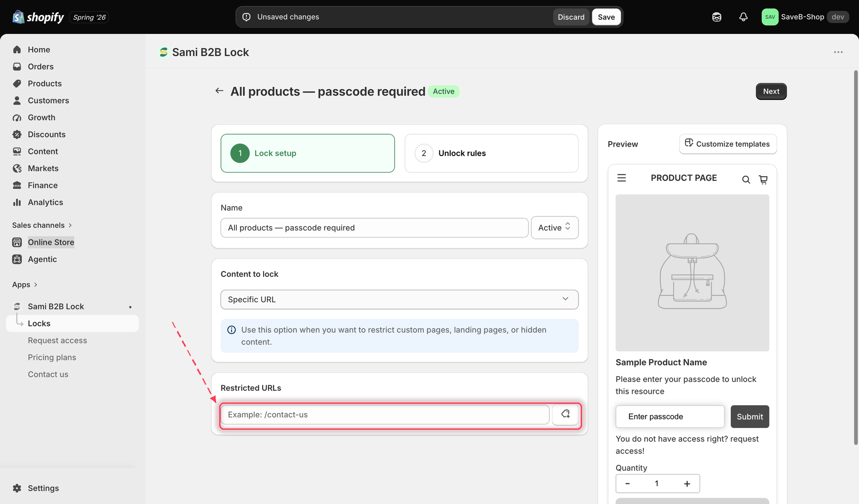Image resolution: width=859 pixels, height=504 pixels.
Task: Click the backpack product image
Action: point(692,273)
